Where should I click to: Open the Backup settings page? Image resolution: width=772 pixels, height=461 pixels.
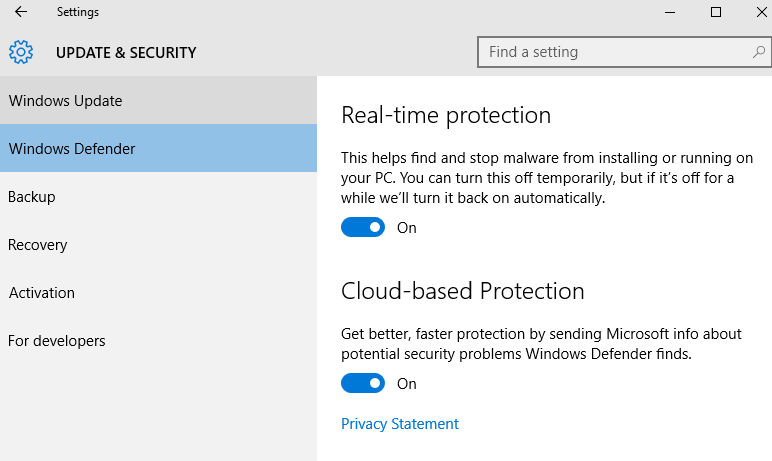coord(159,197)
